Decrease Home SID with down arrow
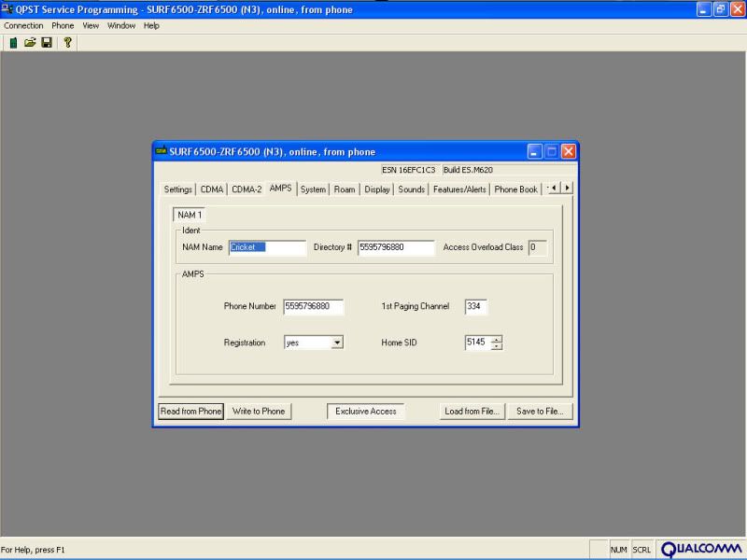 pyautogui.click(x=497, y=346)
